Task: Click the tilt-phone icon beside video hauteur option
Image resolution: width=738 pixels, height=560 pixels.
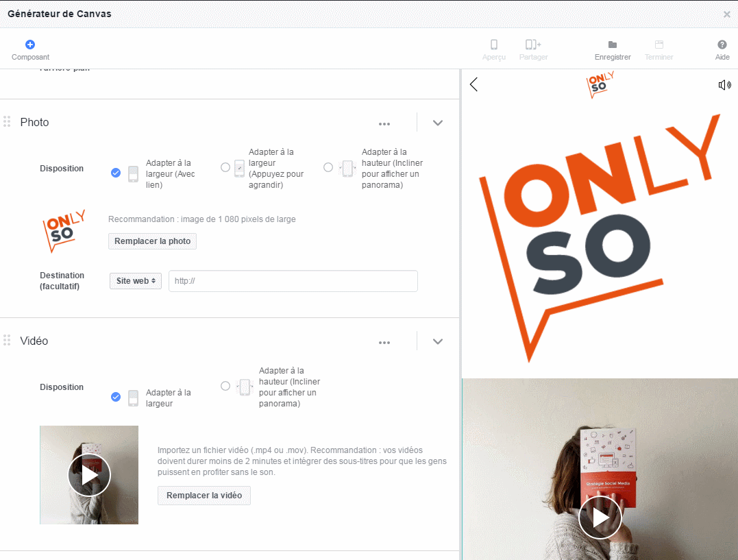Action: click(245, 387)
